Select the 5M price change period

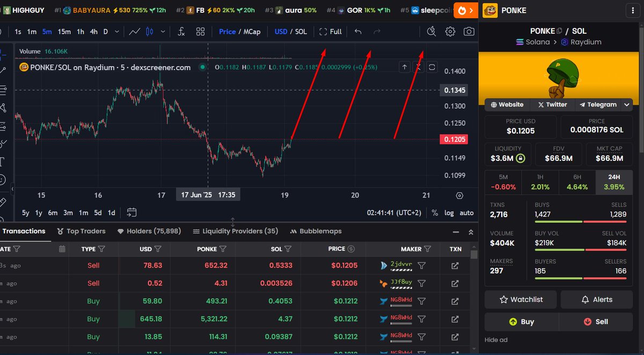[x=503, y=182]
